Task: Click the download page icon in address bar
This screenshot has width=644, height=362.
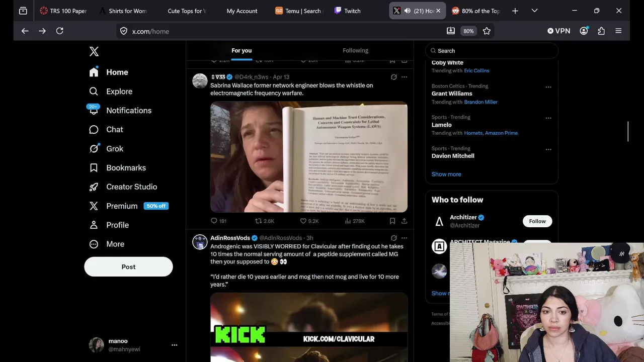Action: click(x=451, y=31)
